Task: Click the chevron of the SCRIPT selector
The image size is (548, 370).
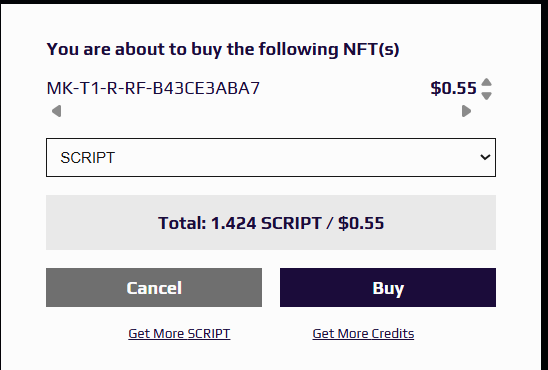Action: (485, 158)
